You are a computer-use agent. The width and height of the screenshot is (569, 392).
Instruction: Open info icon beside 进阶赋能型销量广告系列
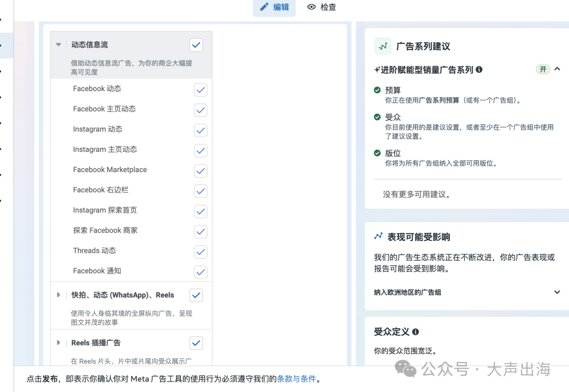tap(479, 70)
